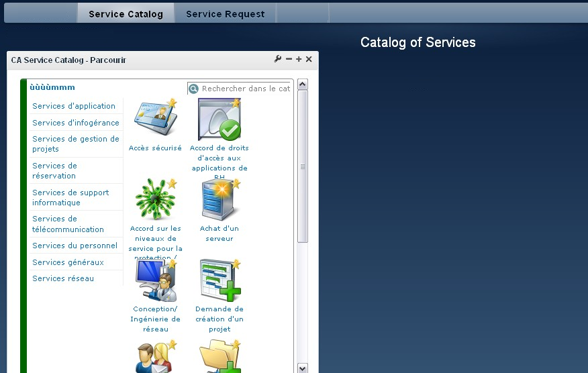
Task: Open Services de gestion de projets
Action: pos(76,144)
